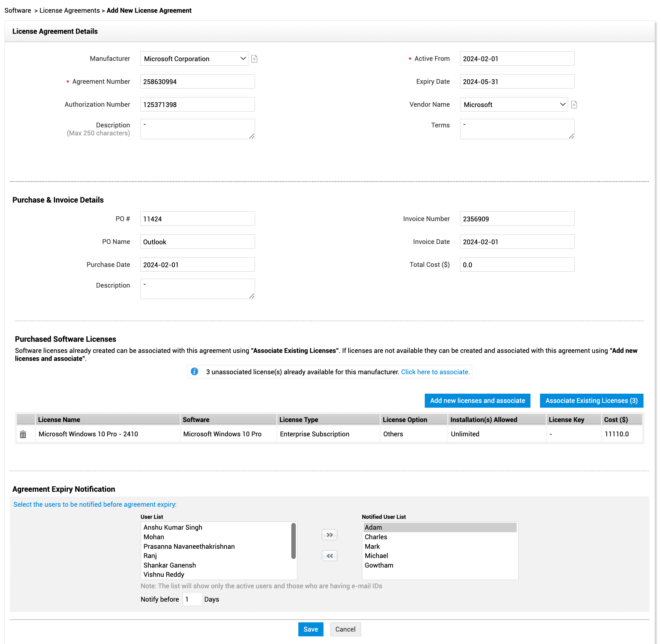Move selected user to notified list
661x644 pixels.
329,535
